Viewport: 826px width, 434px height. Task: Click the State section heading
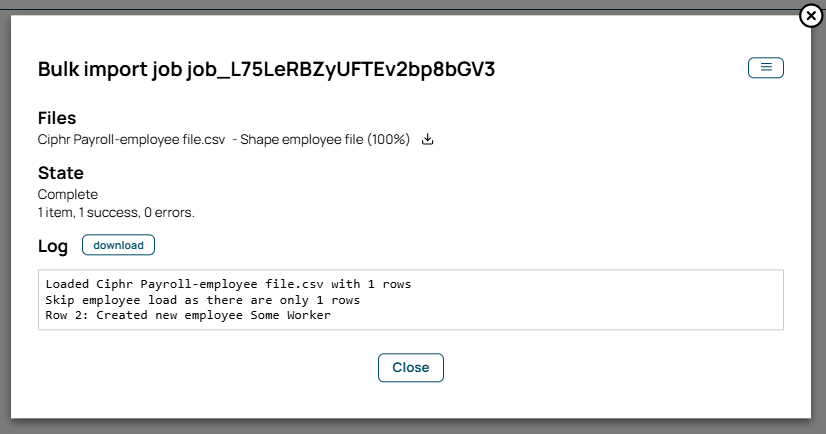click(x=61, y=173)
